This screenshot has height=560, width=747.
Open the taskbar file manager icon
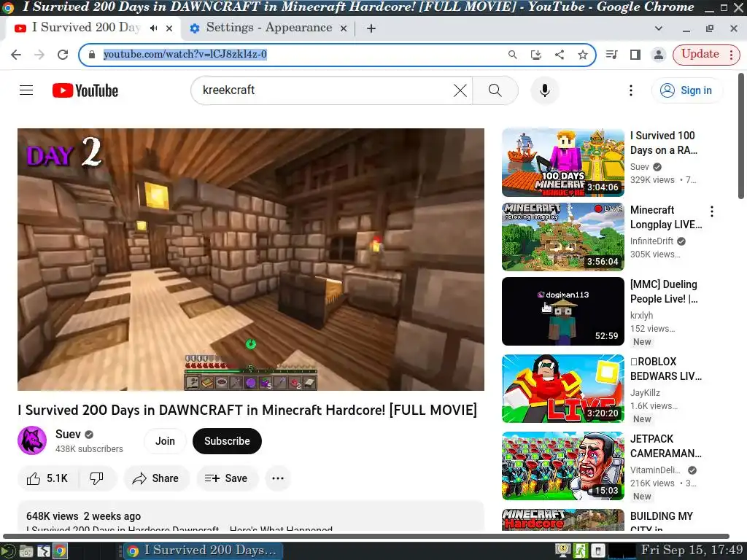tap(26, 551)
